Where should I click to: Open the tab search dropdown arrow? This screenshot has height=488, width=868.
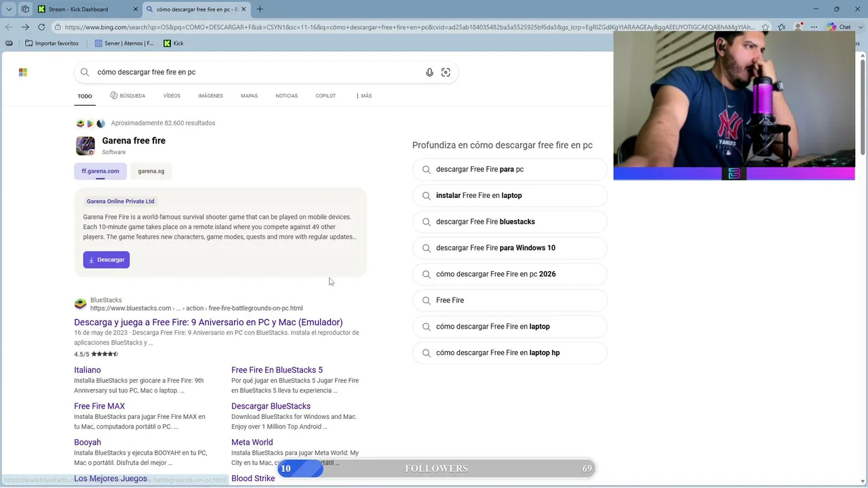coord(9,9)
